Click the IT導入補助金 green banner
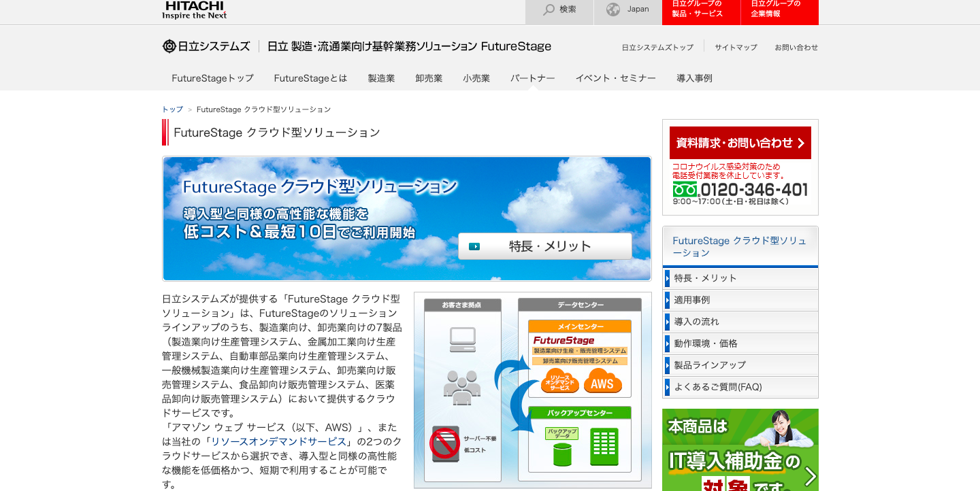This screenshot has height=491, width=980. click(740, 450)
